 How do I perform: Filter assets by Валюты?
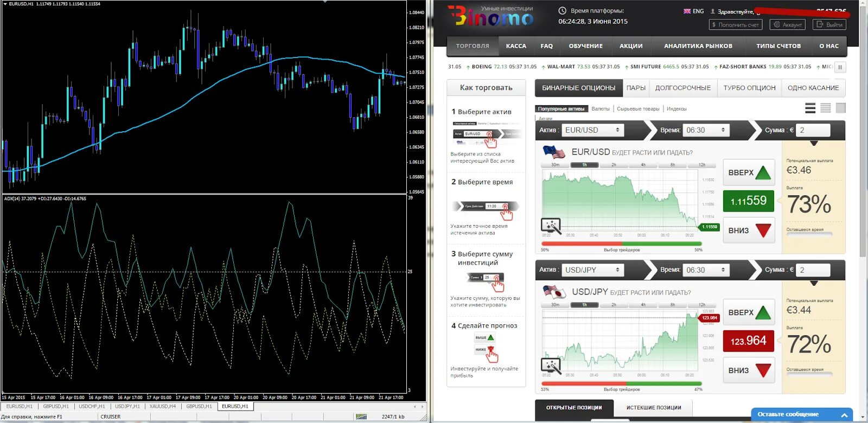point(601,109)
